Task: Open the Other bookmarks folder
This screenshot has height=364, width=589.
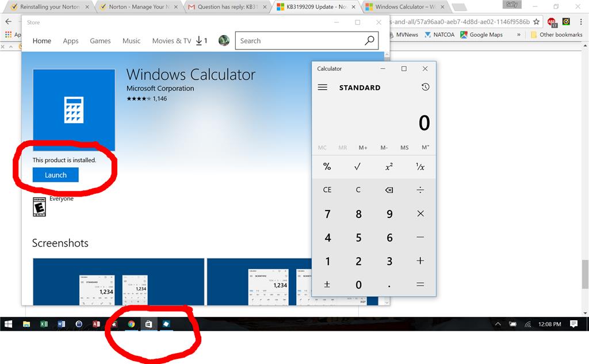Action: coord(556,35)
